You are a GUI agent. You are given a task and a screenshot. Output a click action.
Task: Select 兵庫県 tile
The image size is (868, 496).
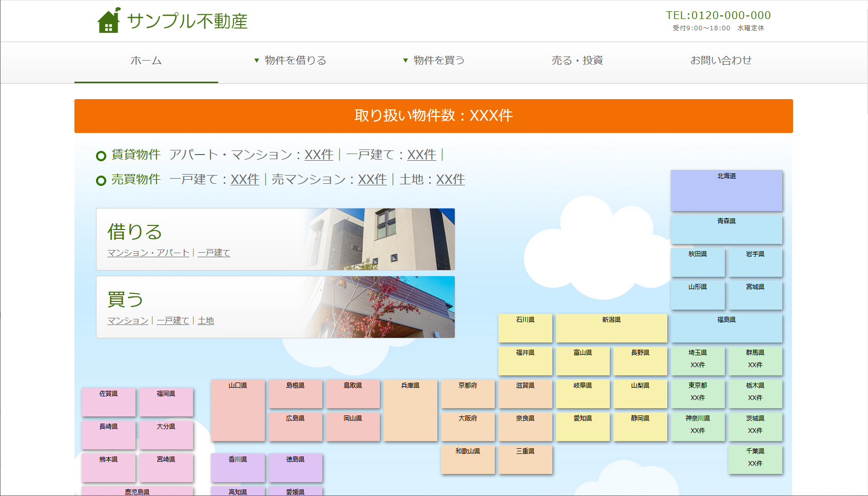point(410,410)
